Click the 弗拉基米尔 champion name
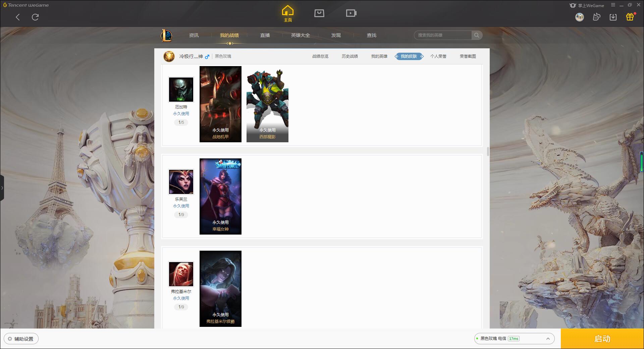 (x=181, y=292)
